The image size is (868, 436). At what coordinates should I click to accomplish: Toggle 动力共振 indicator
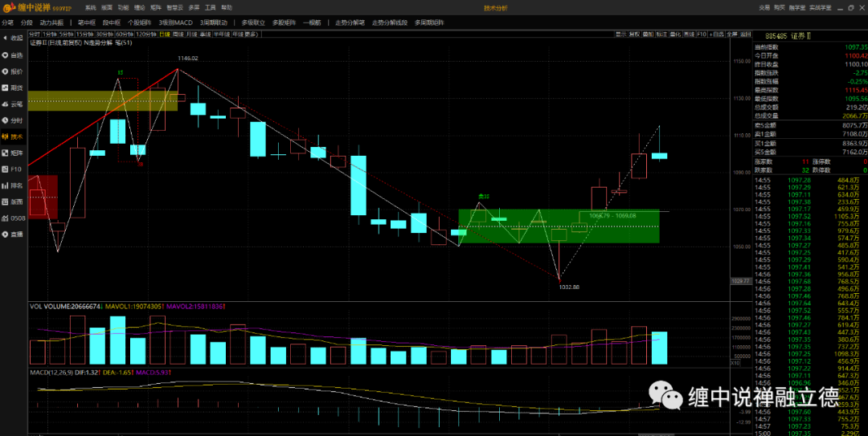pyautogui.click(x=51, y=22)
